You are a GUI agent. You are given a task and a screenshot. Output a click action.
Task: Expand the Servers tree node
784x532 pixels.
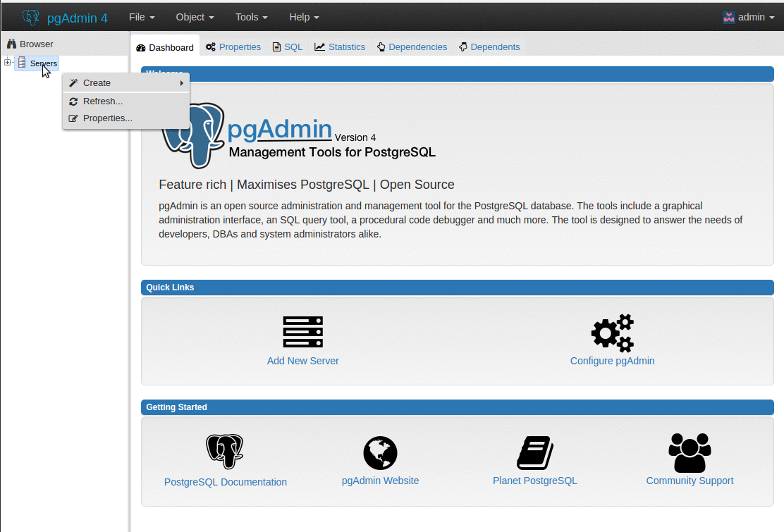click(x=8, y=63)
